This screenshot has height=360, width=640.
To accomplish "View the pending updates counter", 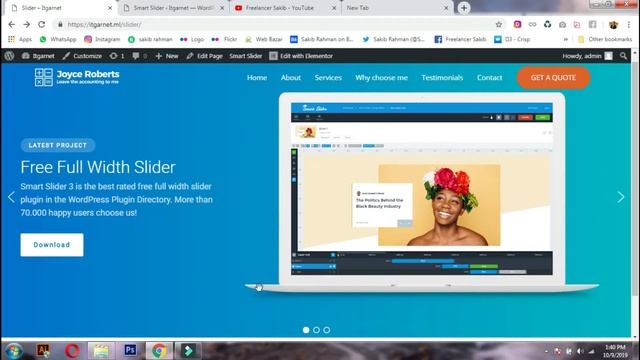I will (117, 56).
